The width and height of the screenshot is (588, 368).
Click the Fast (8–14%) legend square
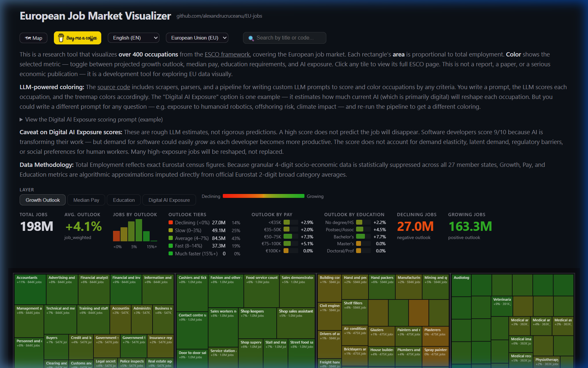pyautogui.click(x=170, y=246)
